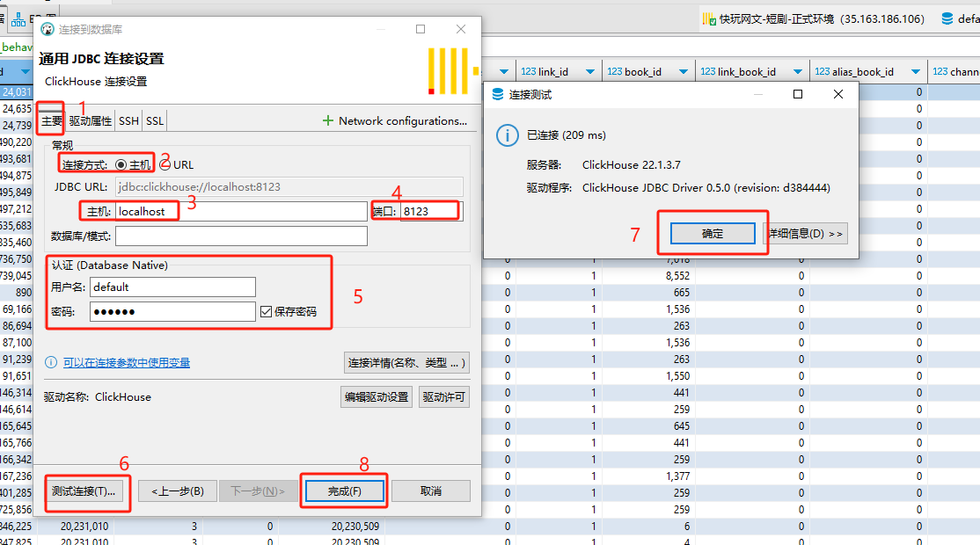Image resolution: width=980 pixels, height=545 pixels.
Task: Click the ER diagram icon in top toolbar
Action: coord(18,19)
